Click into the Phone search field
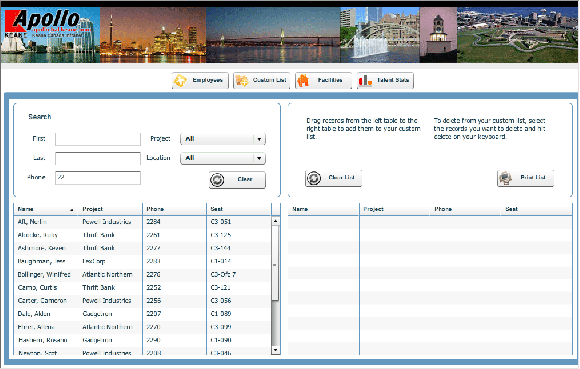 tap(98, 177)
